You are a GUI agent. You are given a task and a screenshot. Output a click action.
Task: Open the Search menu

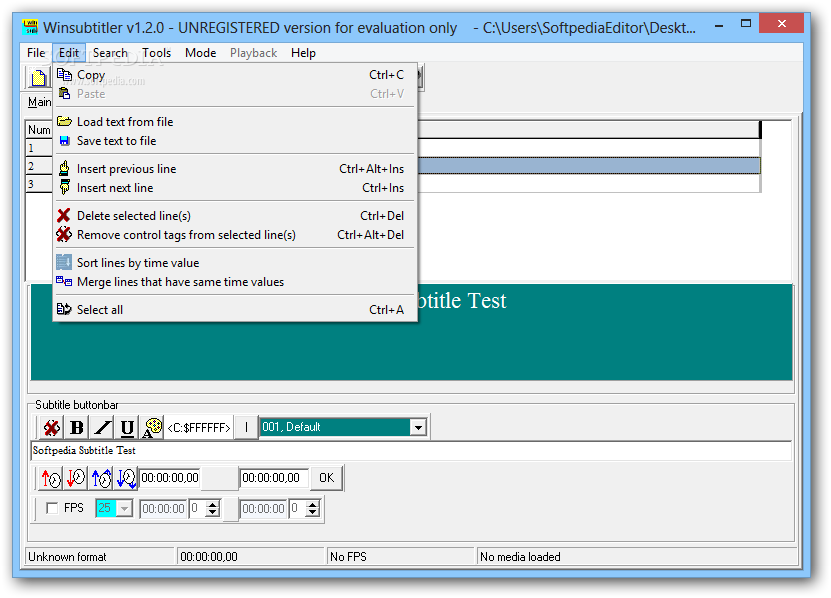pos(110,53)
